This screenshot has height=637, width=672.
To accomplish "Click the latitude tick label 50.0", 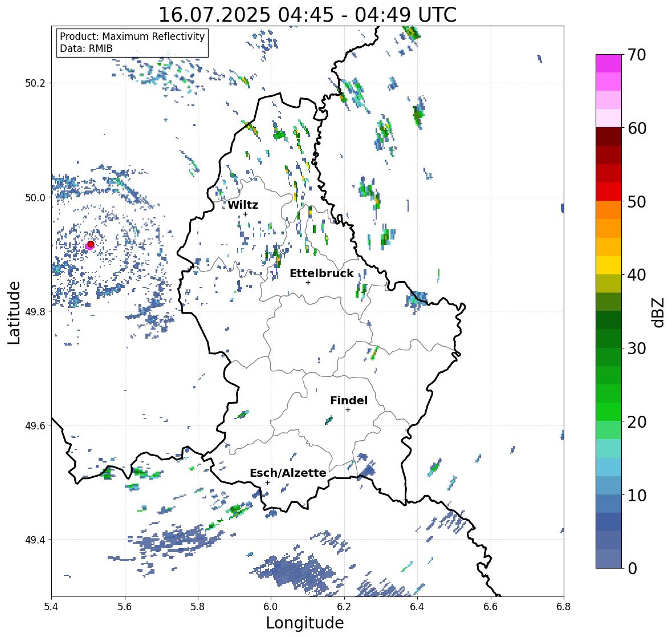I will click(35, 198).
